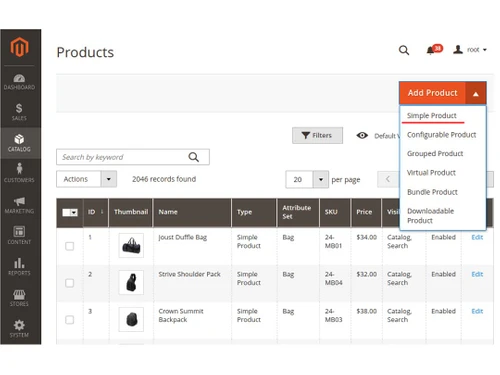Image resolution: width=500 pixels, height=375 pixels.
Task: Click the '$32.00' price cell
Action: [x=366, y=274]
